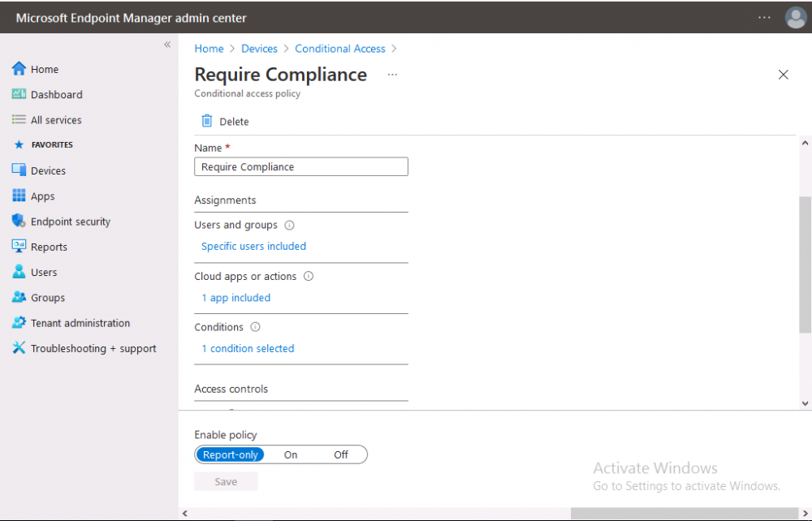
Task: Click the Access controls section heading
Action: pos(231,389)
